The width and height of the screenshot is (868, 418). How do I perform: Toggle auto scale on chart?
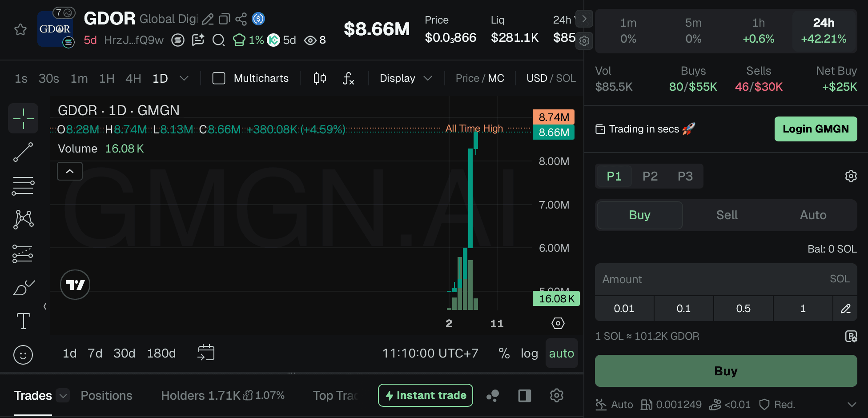[562, 353]
